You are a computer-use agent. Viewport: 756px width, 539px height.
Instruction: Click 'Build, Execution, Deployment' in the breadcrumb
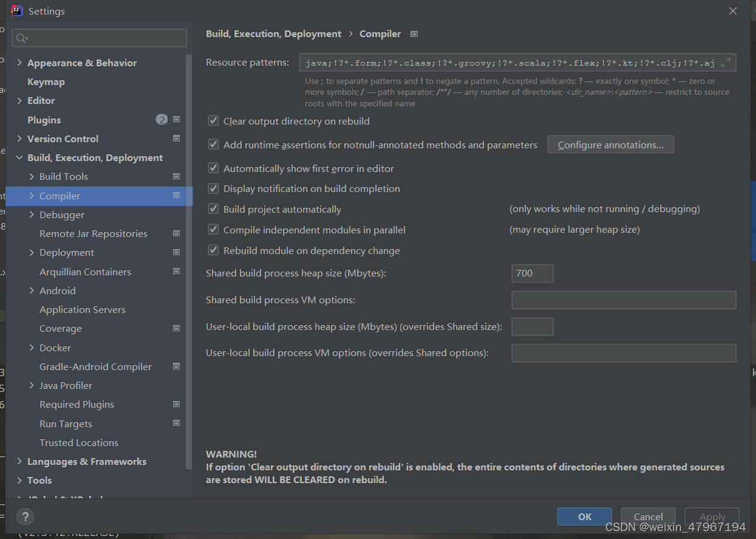(273, 34)
